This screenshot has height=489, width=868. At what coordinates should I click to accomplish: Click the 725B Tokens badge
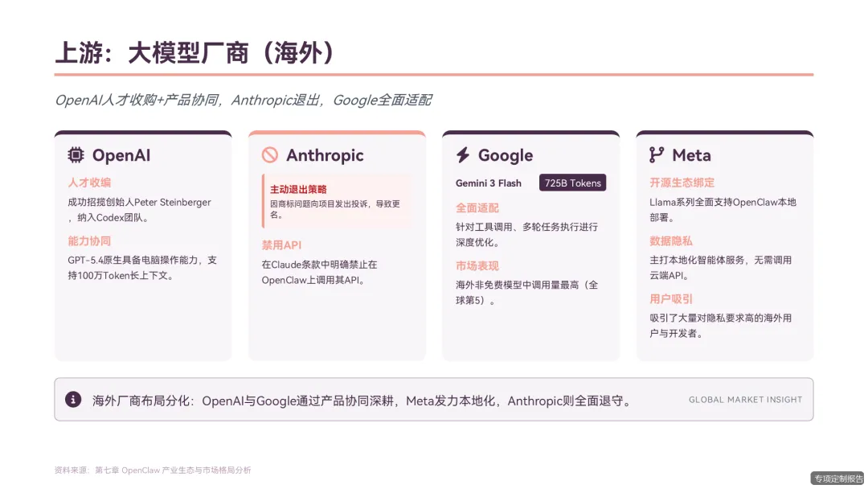tap(572, 183)
